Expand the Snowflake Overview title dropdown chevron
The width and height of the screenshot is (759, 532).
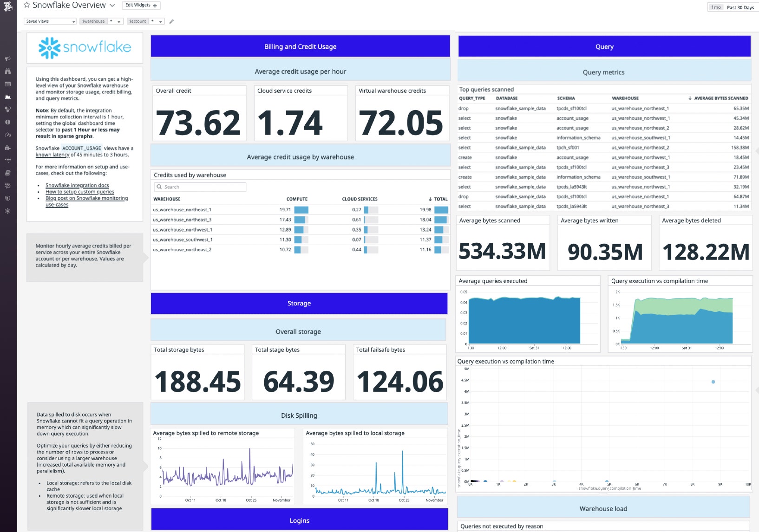click(112, 6)
